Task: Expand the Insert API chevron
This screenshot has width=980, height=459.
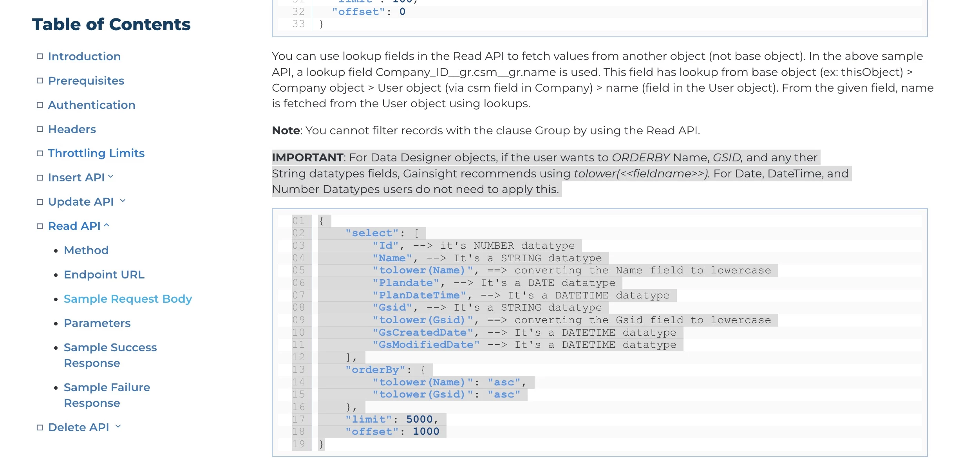Action: pyautogui.click(x=111, y=177)
